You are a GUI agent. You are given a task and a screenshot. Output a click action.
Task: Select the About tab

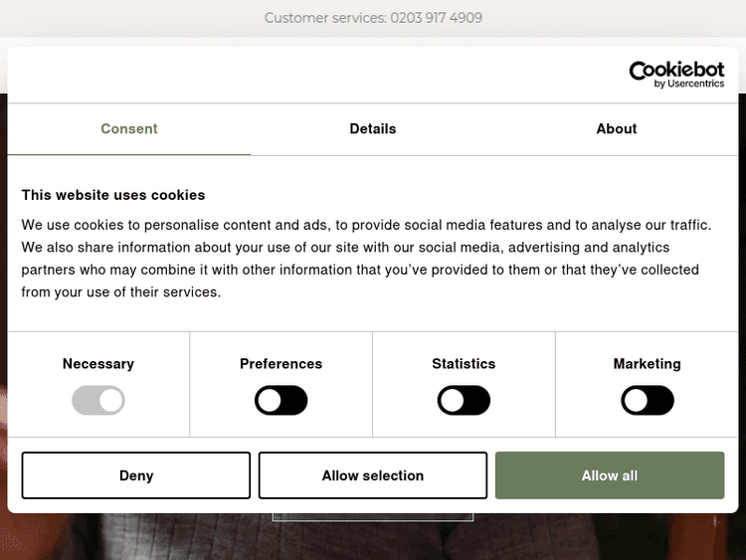(617, 129)
